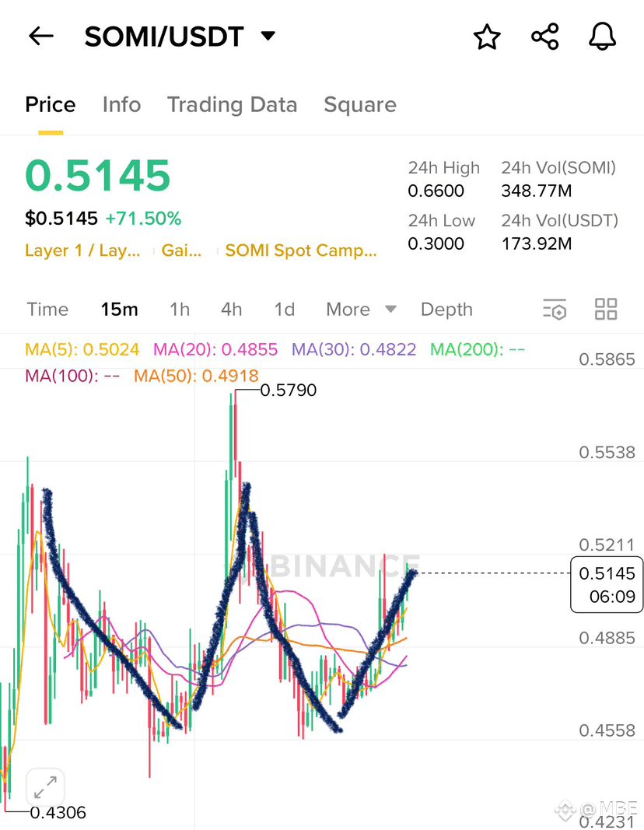644x830 pixels.
Task: Tap the 24h Low value 0.3000
Action: point(436,243)
